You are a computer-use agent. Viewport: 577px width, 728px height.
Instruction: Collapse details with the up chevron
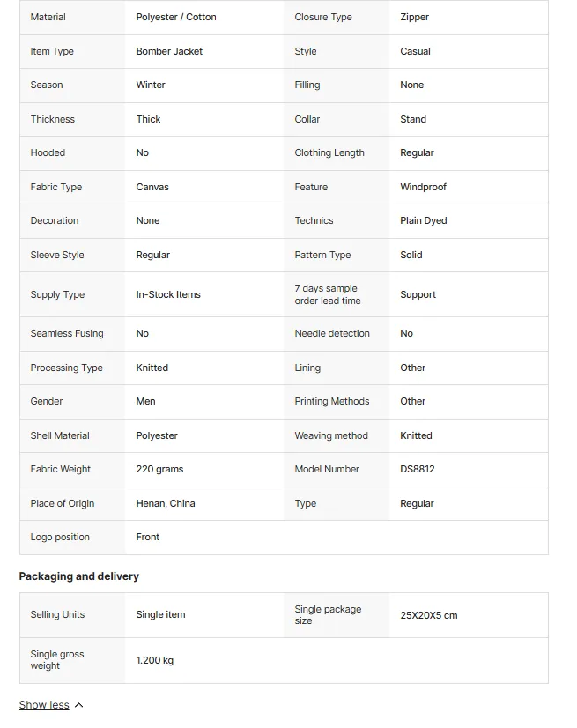(x=79, y=705)
